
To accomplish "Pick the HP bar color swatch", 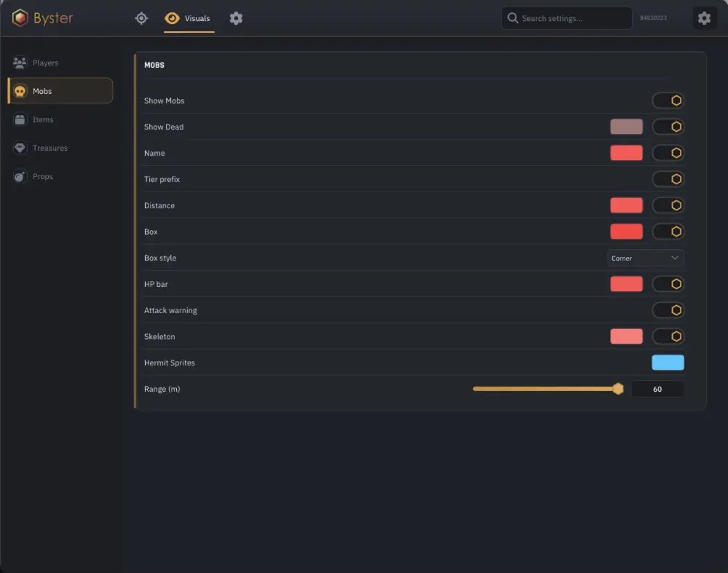I will click(626, 284).
